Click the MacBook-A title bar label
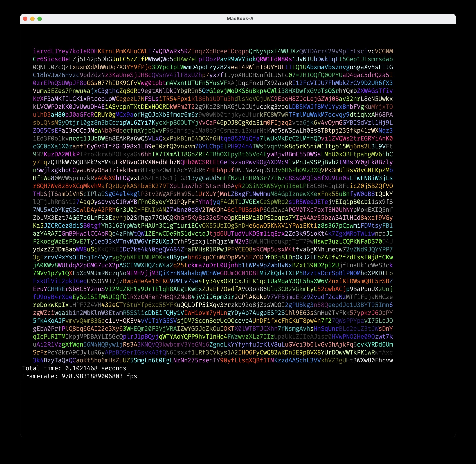This screenshot has width=476, height=464. coord(240,18)
